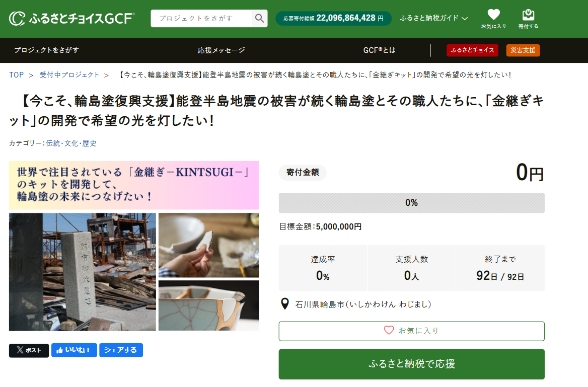Click the orange 災害支援 button

[523, 50]
